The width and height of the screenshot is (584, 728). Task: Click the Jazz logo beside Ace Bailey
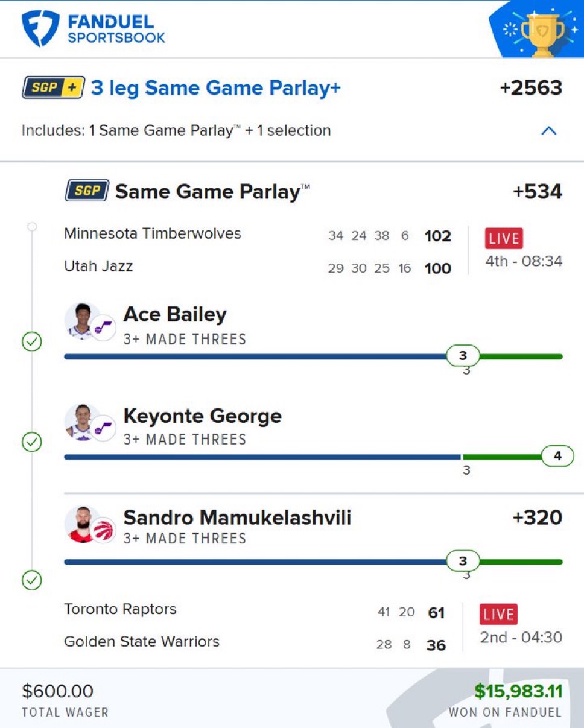[103, 329]
